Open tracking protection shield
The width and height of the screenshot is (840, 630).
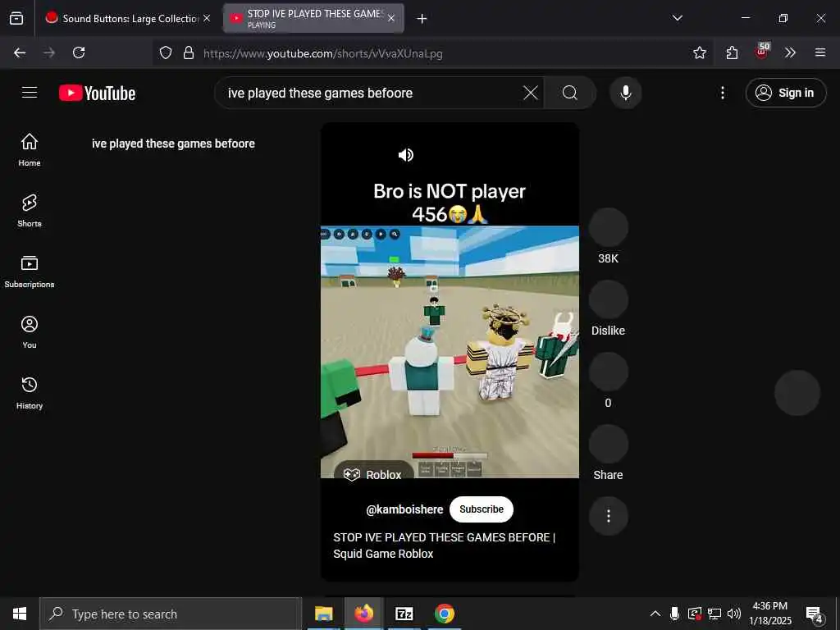[166, 52]
